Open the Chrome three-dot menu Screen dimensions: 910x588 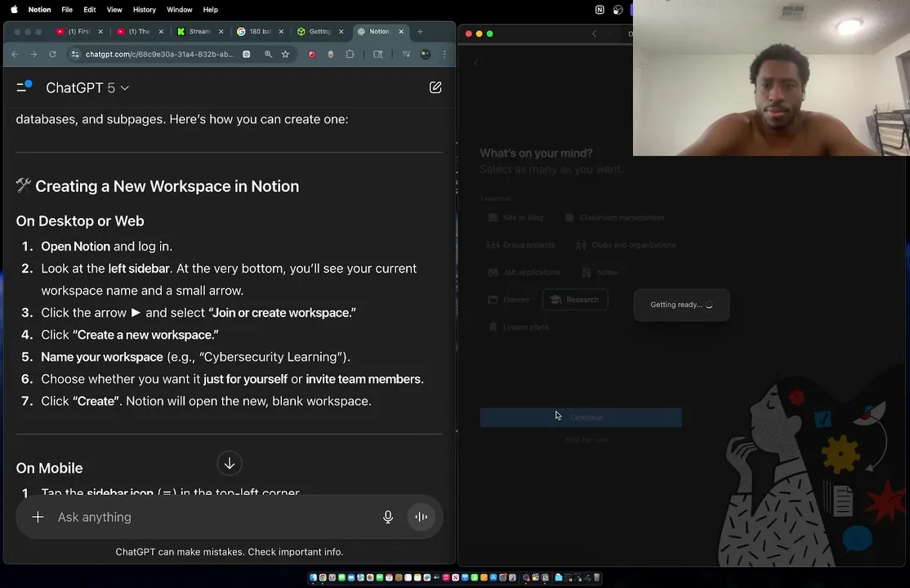pos(444,54)
